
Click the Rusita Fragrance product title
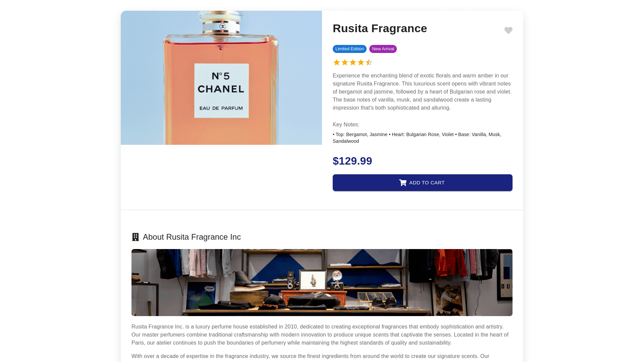point(380,28)
